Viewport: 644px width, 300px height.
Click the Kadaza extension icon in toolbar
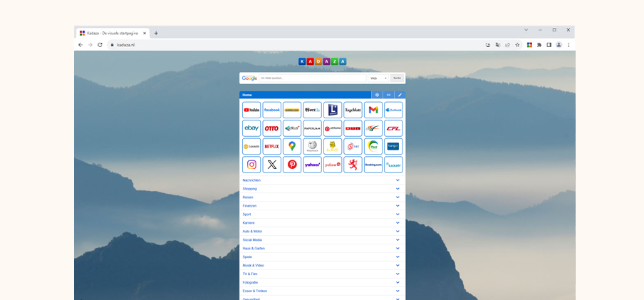tap(529, 45)
